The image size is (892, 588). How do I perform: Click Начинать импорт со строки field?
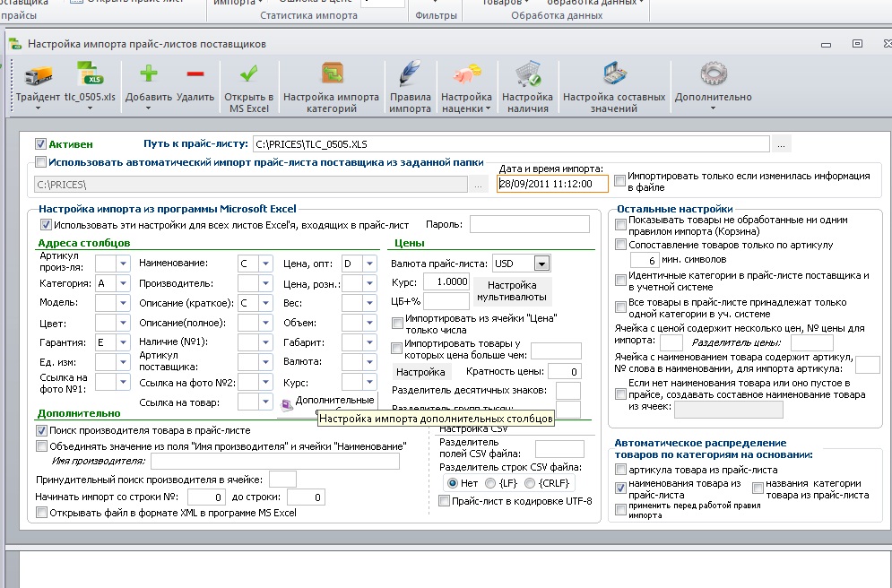[206, 497]
